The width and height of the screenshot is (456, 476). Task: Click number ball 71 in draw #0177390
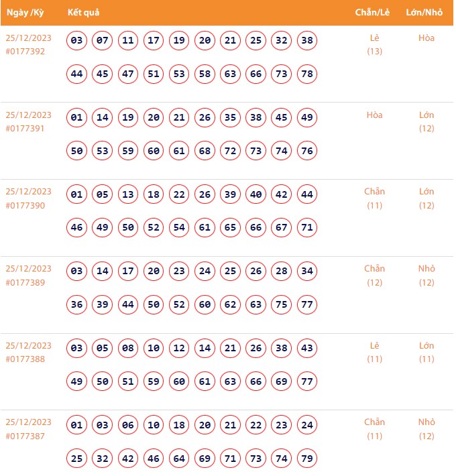click(307, 228)
